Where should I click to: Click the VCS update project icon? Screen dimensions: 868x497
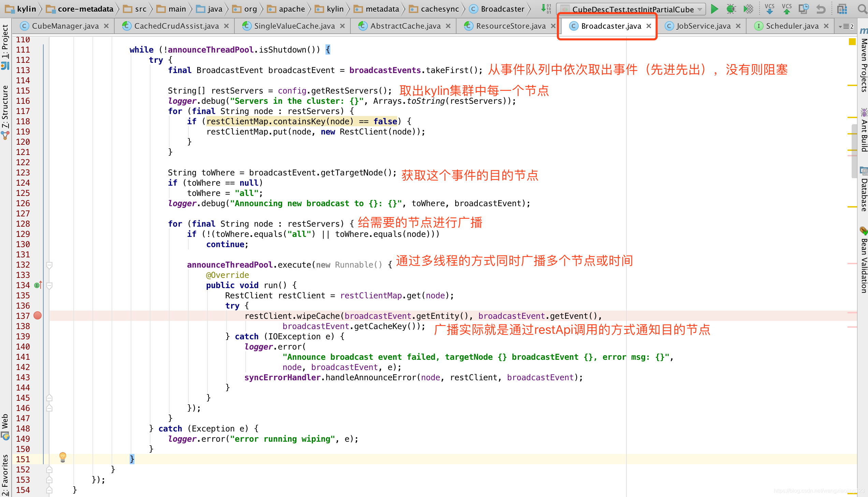click(x=770, y=9)
